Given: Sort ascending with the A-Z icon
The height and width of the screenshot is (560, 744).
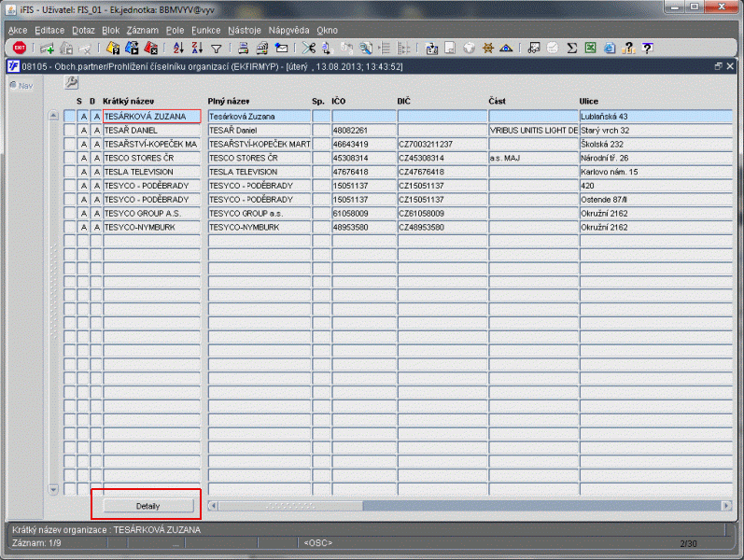Looking at the screenshot, I should click(178, 48).
